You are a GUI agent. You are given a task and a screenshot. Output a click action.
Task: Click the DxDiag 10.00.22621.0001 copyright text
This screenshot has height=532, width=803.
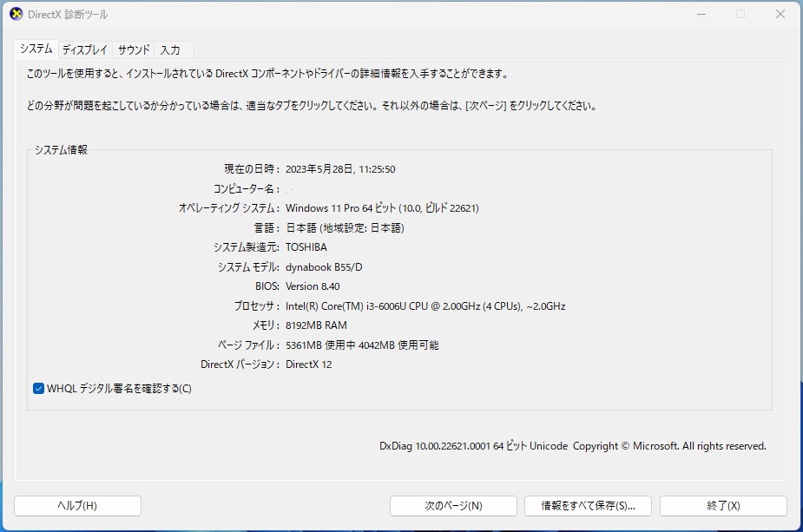[573, 446]
